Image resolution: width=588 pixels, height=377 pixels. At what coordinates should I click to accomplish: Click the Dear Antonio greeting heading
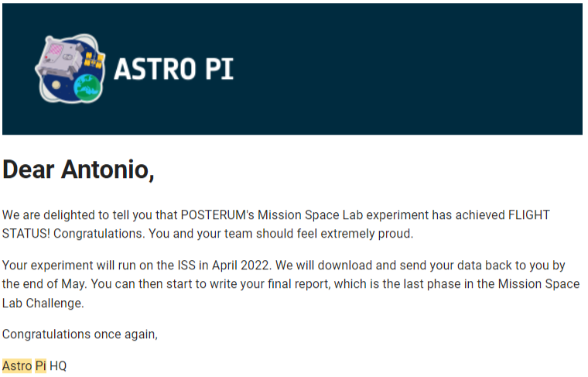(78, 170)
